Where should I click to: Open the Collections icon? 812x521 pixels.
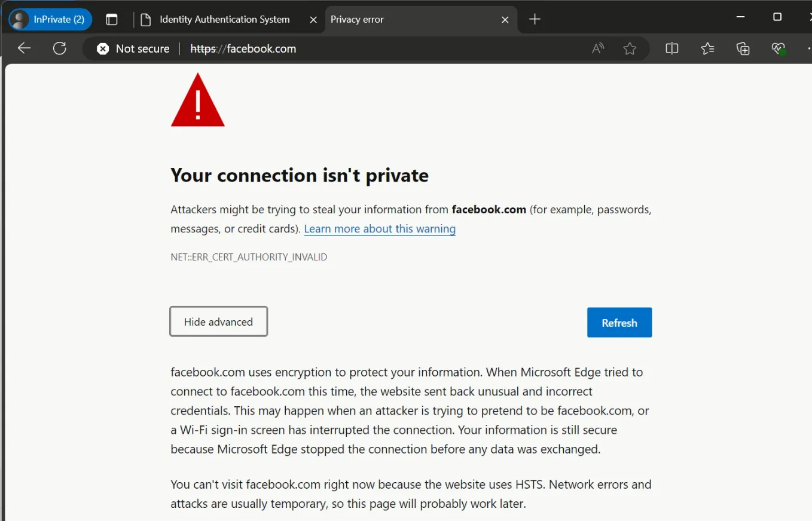(743, 49)
